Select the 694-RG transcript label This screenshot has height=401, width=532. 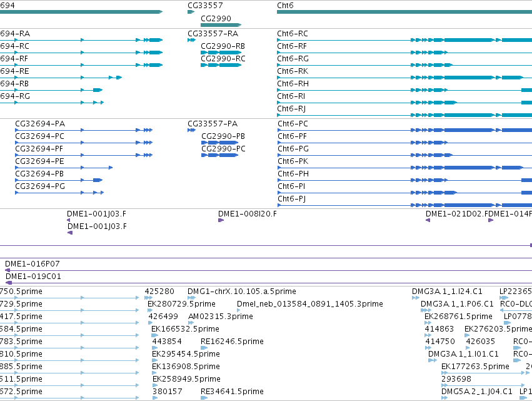[15, 96]
